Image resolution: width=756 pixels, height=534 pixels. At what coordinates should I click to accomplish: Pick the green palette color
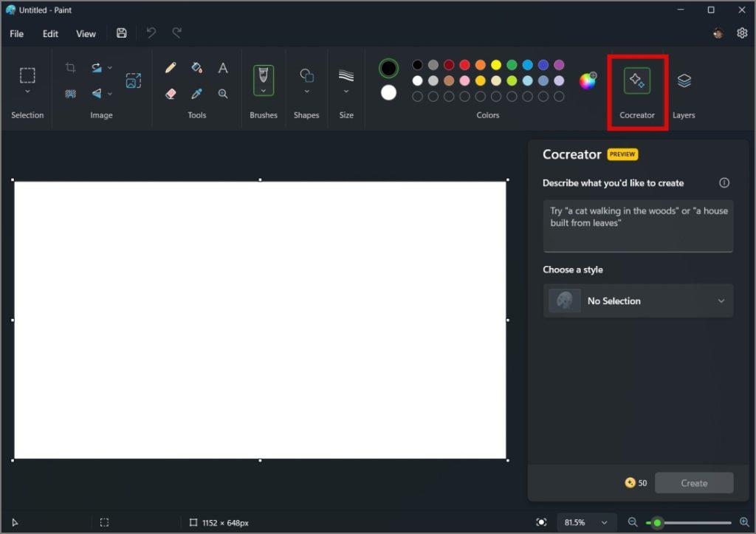coord(512,65)
